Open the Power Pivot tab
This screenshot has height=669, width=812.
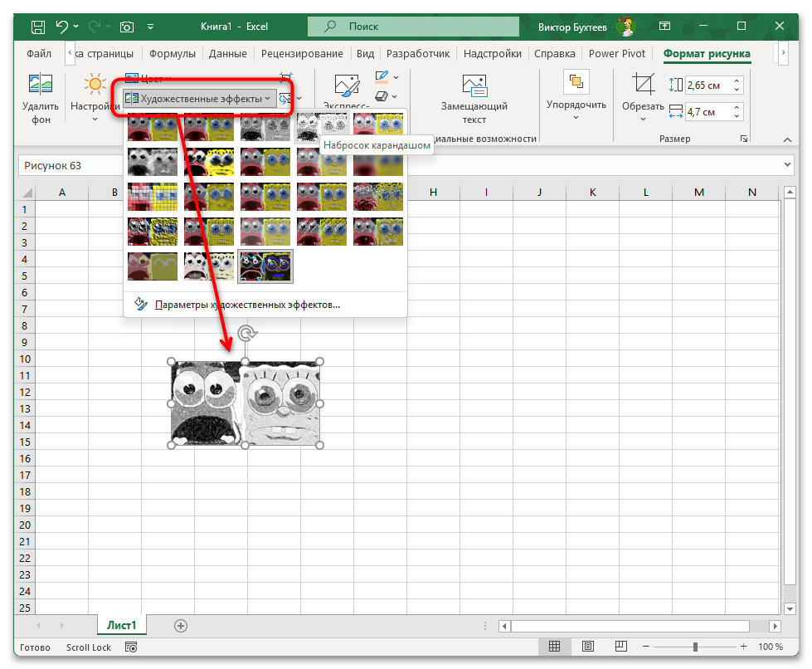pos(617,53)
